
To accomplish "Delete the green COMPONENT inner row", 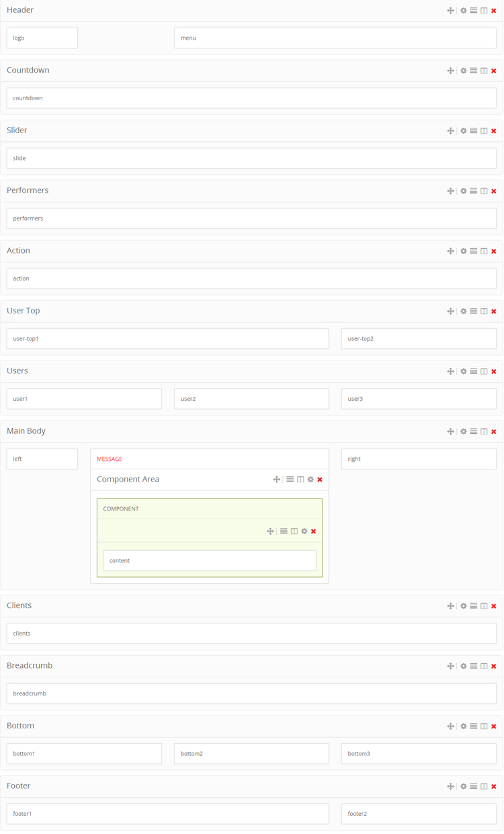I will point(314,531).
